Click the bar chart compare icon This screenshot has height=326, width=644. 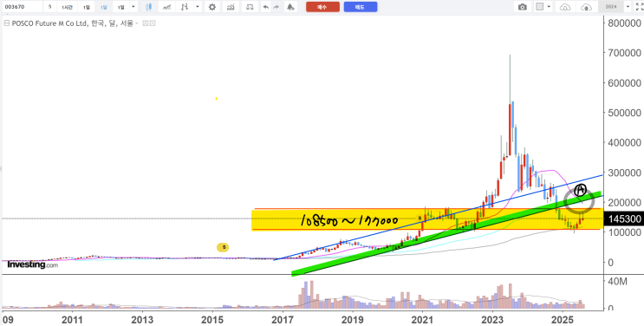185,7
